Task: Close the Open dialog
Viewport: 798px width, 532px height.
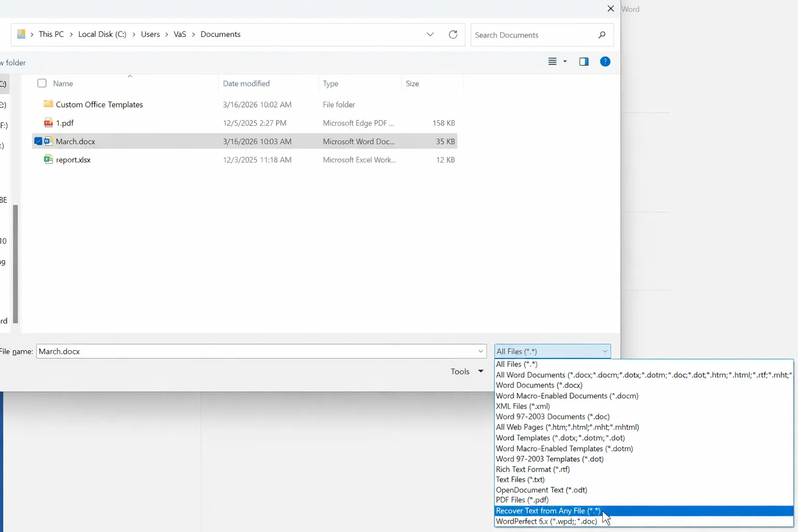Action: pyautogui.click(x=610, y=9)
